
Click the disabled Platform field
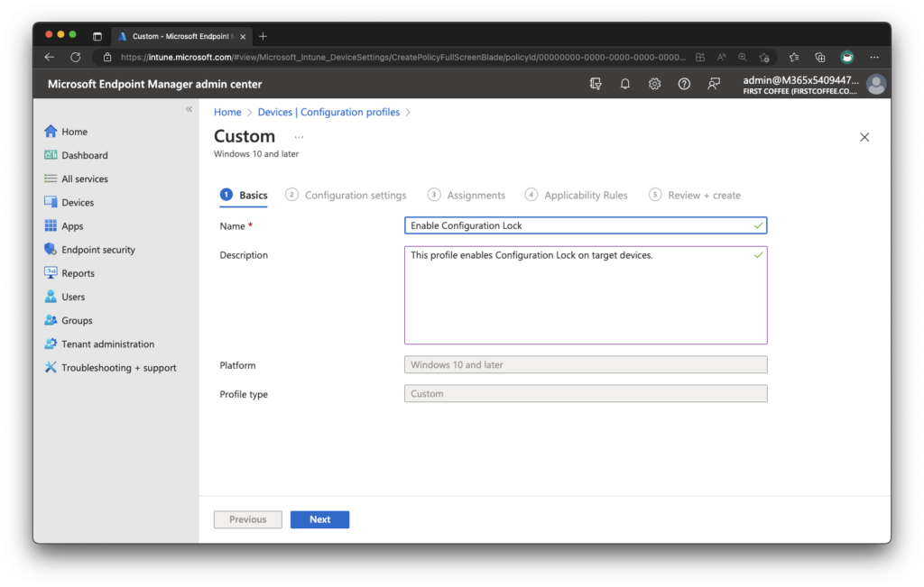[x=586, y=364]
